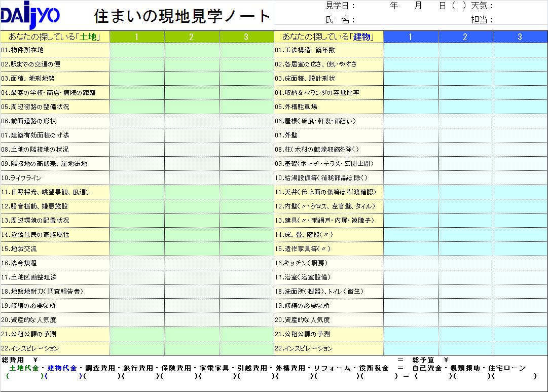Select row 16.キッチン(厨房)
Viewport: 548px width, 392px height.
pos(328,263)
